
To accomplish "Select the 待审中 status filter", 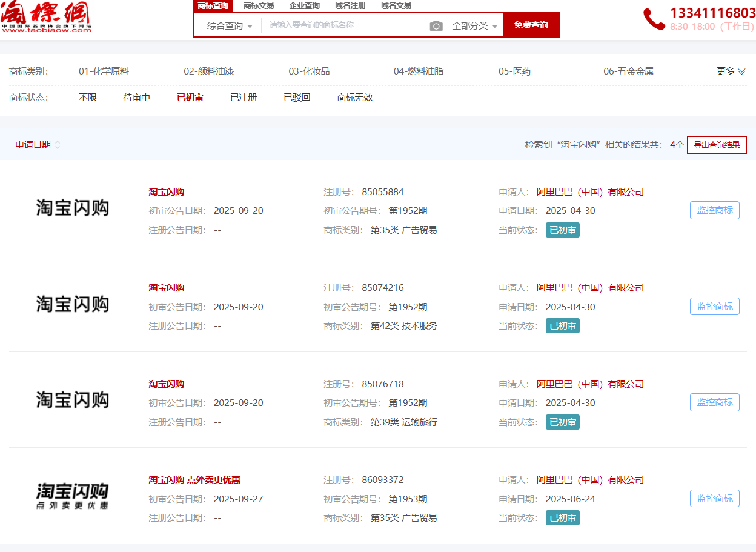I will click(137, 98).
